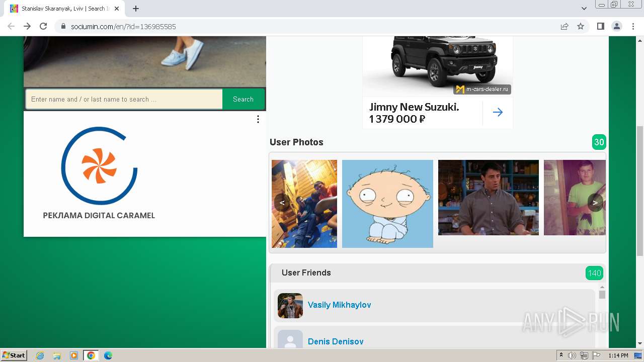Open a new browser tab
Image resolution: width=644 pixels, height=362 pixels.
(136, 9)
